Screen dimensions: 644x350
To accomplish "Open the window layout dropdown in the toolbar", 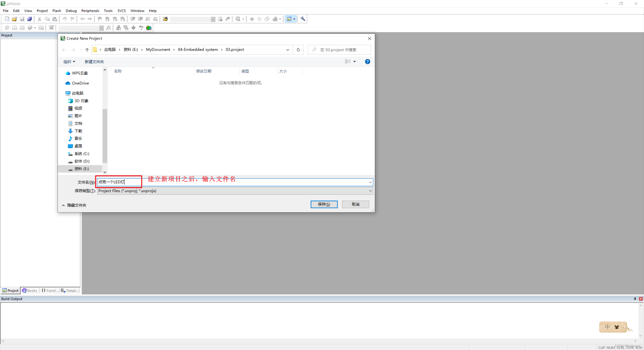I will pyautogui.click(x=294, y=19).
